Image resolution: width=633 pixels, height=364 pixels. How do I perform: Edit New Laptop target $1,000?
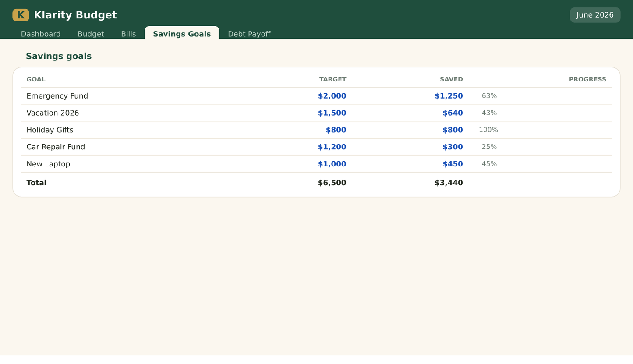[x=332, y=164]
